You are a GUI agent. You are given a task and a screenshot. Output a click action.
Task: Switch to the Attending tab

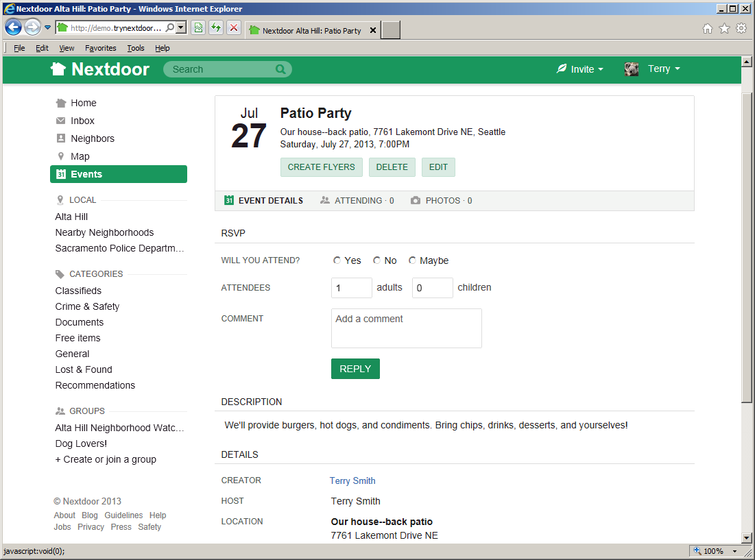(x=357, y=200)
